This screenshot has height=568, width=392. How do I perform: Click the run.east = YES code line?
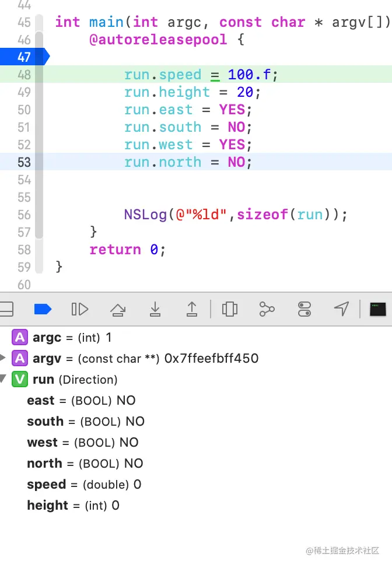(x=188, y=110)
